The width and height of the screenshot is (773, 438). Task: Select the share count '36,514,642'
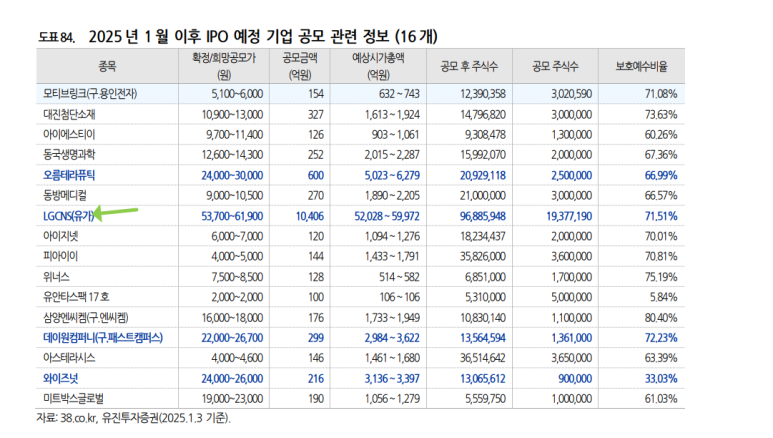coord(483,358)
